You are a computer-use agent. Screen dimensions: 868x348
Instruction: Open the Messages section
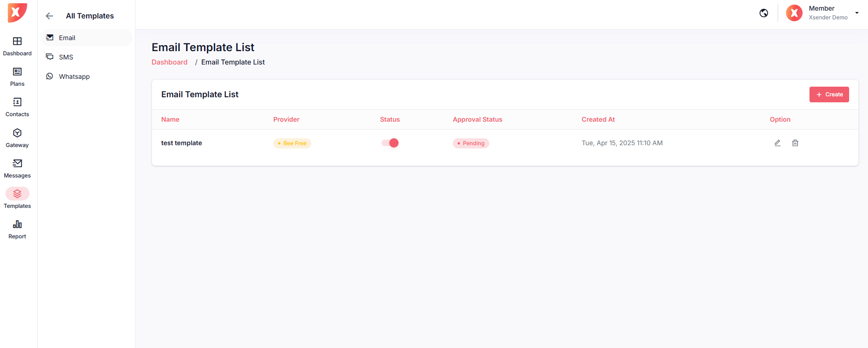coord(17,168)
